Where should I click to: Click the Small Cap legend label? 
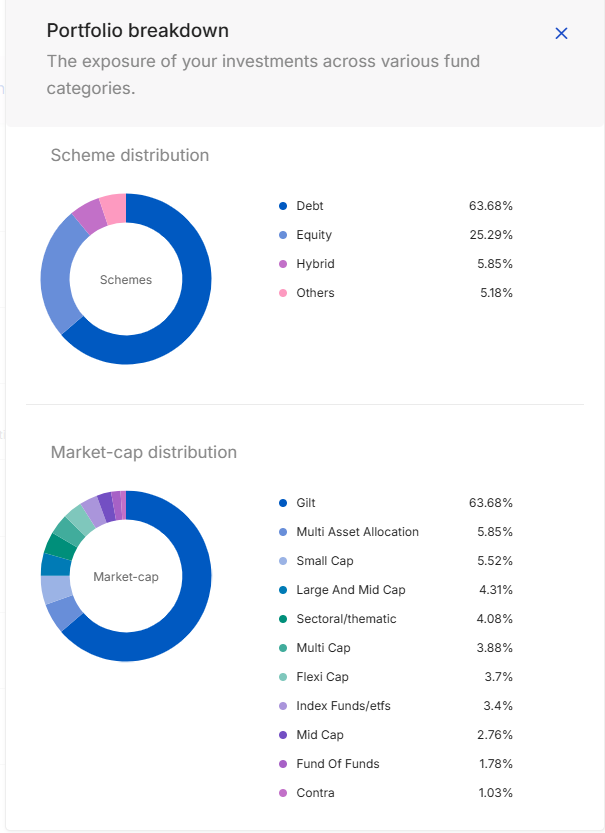coord(324,561)
